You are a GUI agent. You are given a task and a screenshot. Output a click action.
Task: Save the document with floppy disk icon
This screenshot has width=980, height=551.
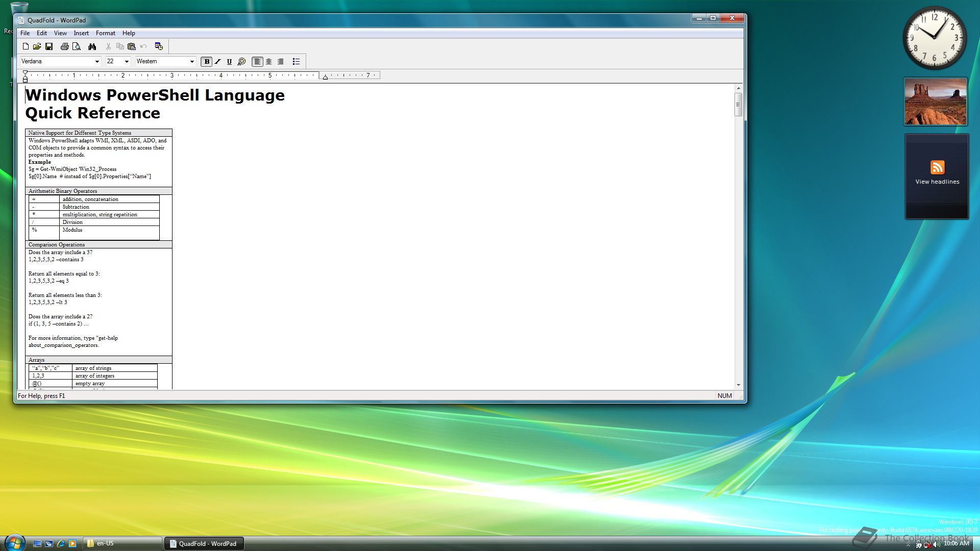(x=49, y=46)
